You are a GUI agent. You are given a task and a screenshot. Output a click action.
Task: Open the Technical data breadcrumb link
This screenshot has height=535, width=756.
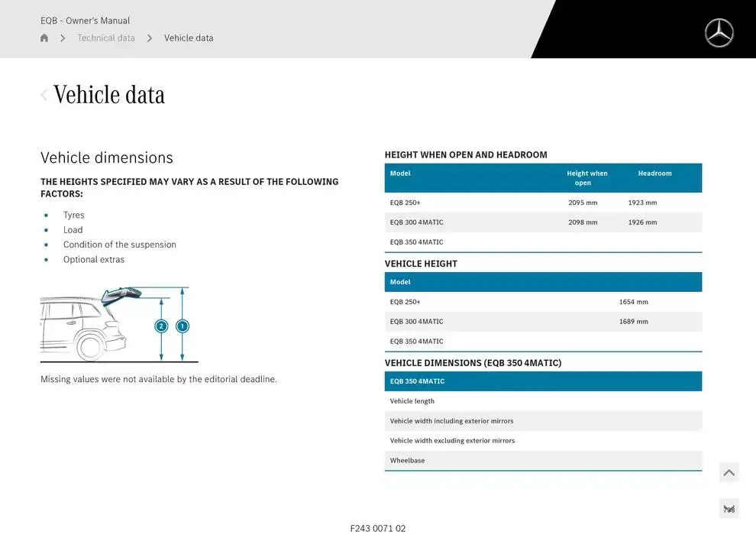tap(106, 38)
